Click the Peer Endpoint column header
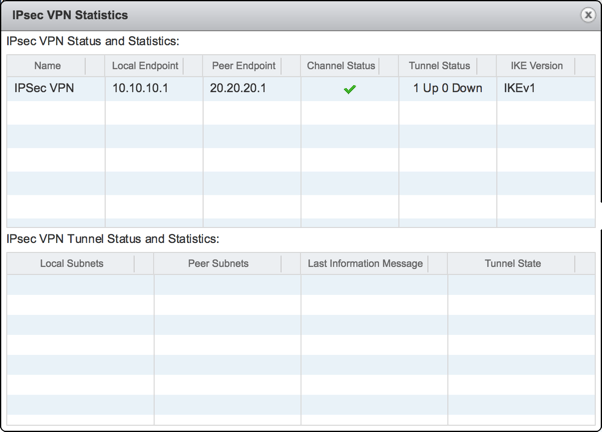 point(243,66)
